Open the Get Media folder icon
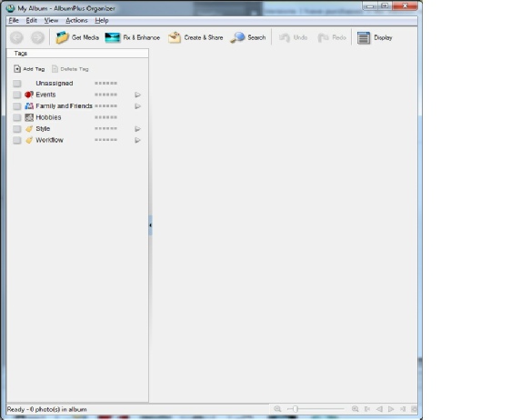531x420 pixels. 63,37
